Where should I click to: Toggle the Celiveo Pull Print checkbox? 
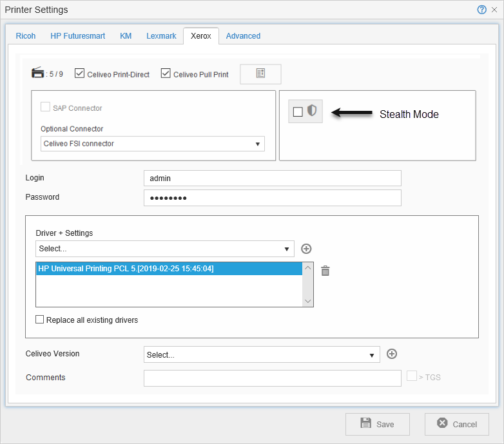[166, 73]
